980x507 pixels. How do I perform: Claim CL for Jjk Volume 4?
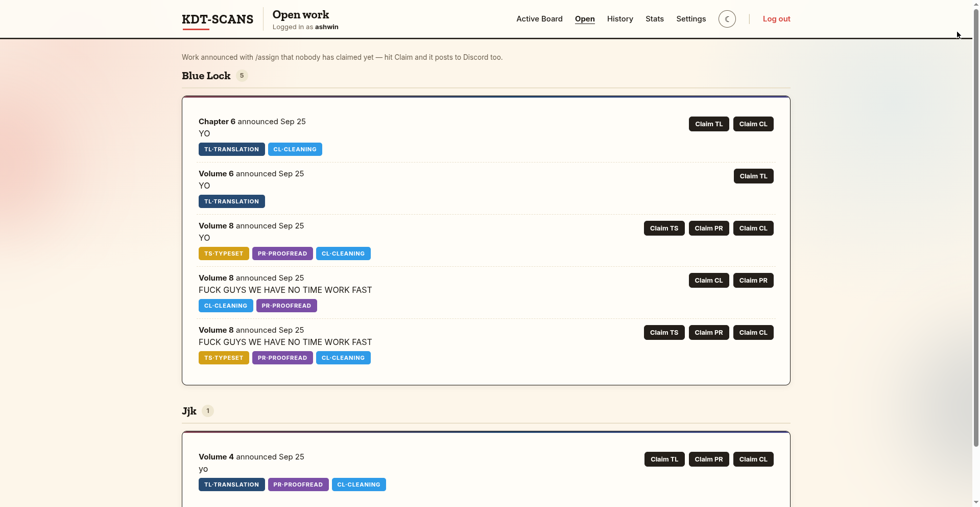point(753,459)
